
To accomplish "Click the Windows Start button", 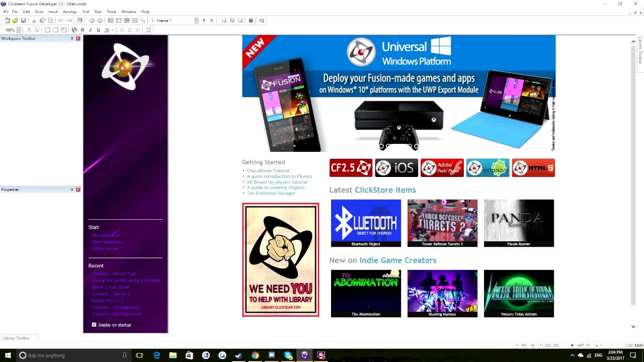I will point(8,355).
